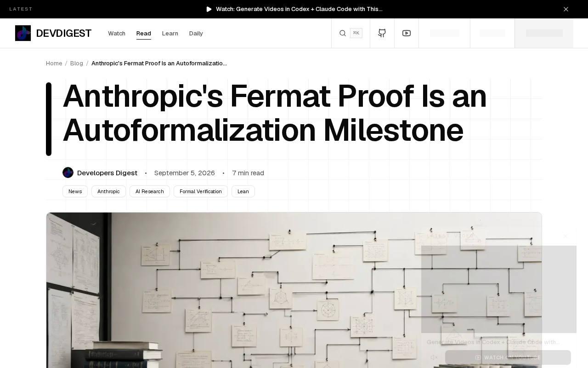588x368 pixels.
Task: Click the play icon in top banner
Action: click(209, 9)
